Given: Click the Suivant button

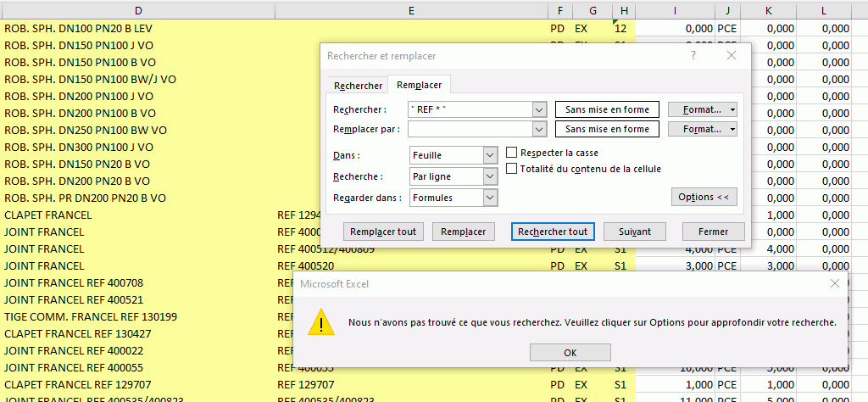Looking at the screenshot, I should coord(634,232).
